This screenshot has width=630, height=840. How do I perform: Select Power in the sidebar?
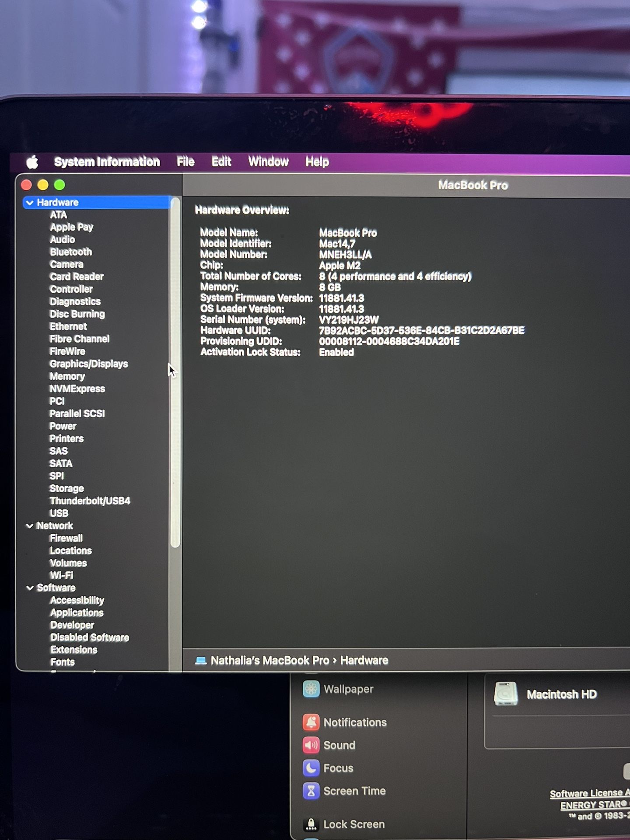point(63,426)
